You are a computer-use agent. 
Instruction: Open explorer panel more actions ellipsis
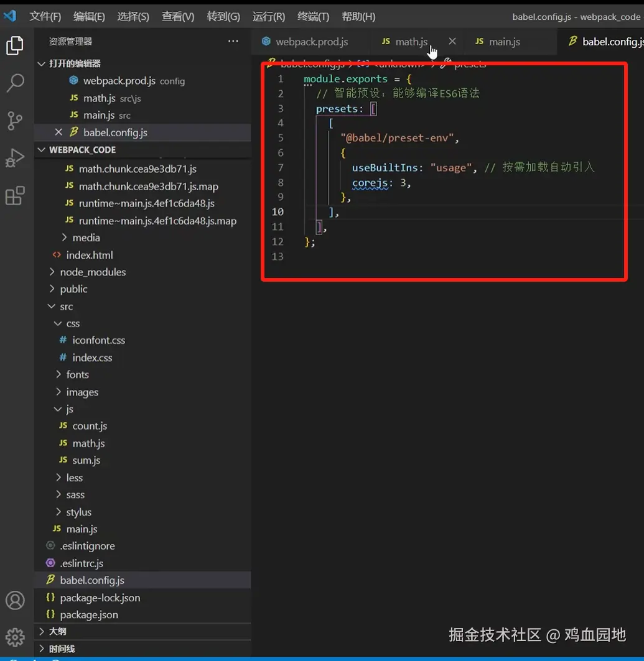tap(233, 41)
